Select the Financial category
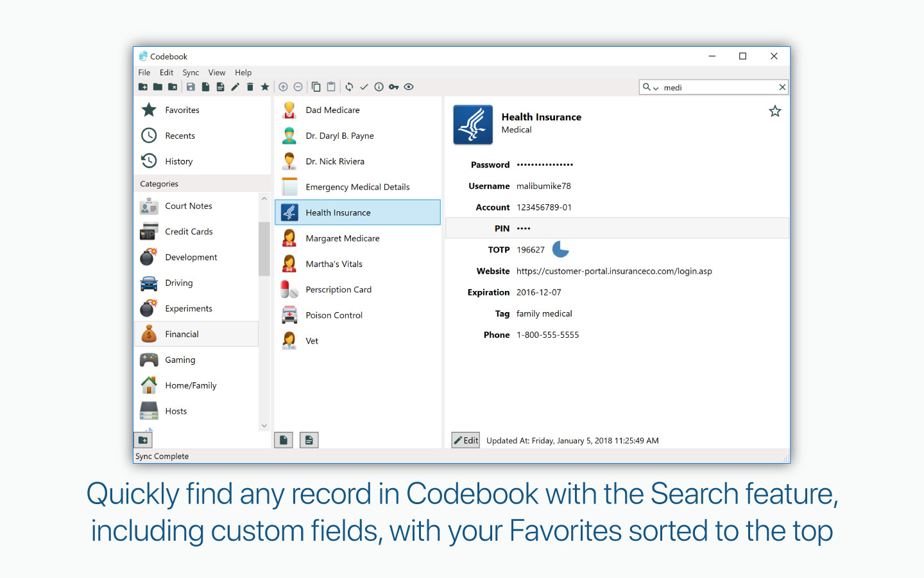This screenshot has width=924, height=578. [x=196, y=334]
